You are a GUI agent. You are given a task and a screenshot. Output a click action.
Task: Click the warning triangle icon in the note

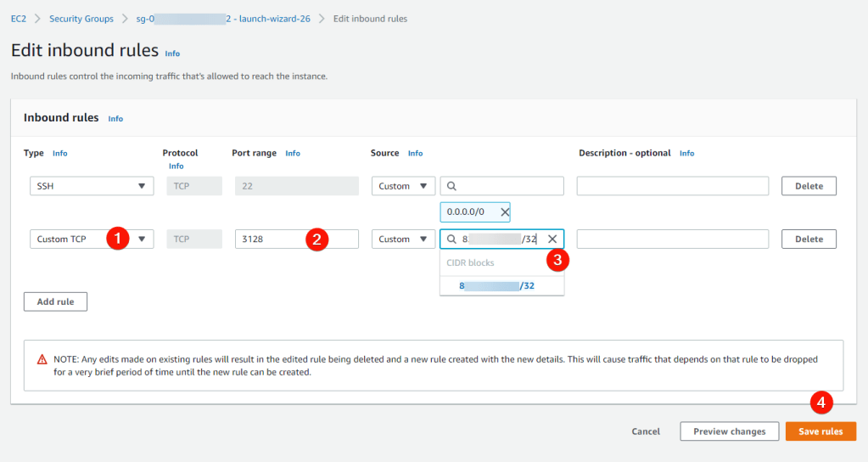[42, 359]
